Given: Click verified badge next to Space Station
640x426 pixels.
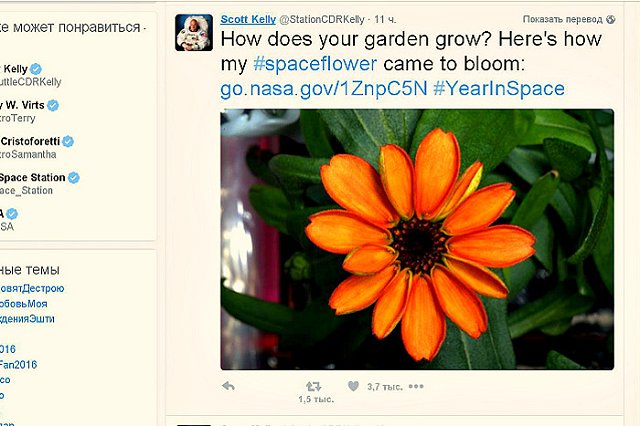Looking at the screenshot, I should pyautogui.click(x=73, y=178).
